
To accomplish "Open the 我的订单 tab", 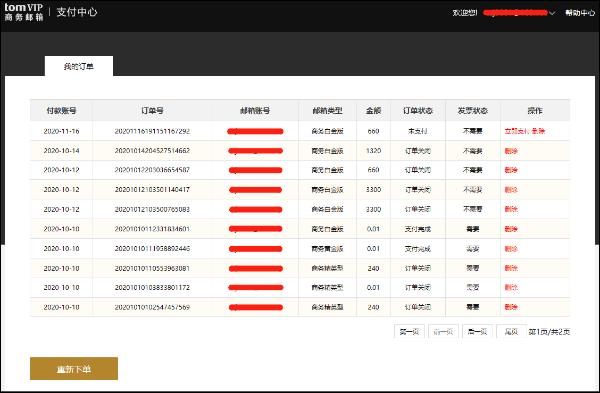I will [79, 66].
